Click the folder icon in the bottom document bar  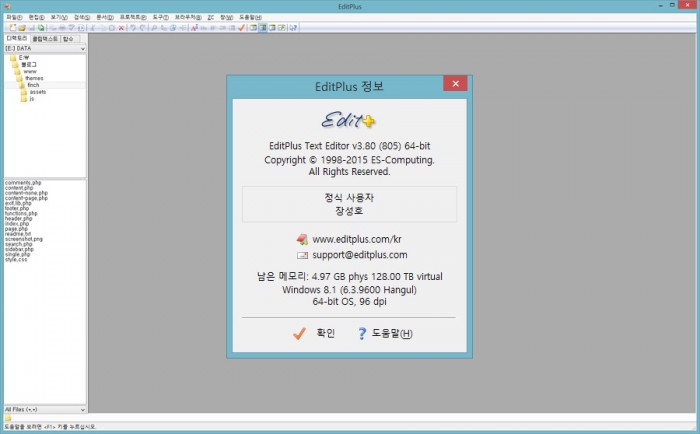[x=8, y=418]
